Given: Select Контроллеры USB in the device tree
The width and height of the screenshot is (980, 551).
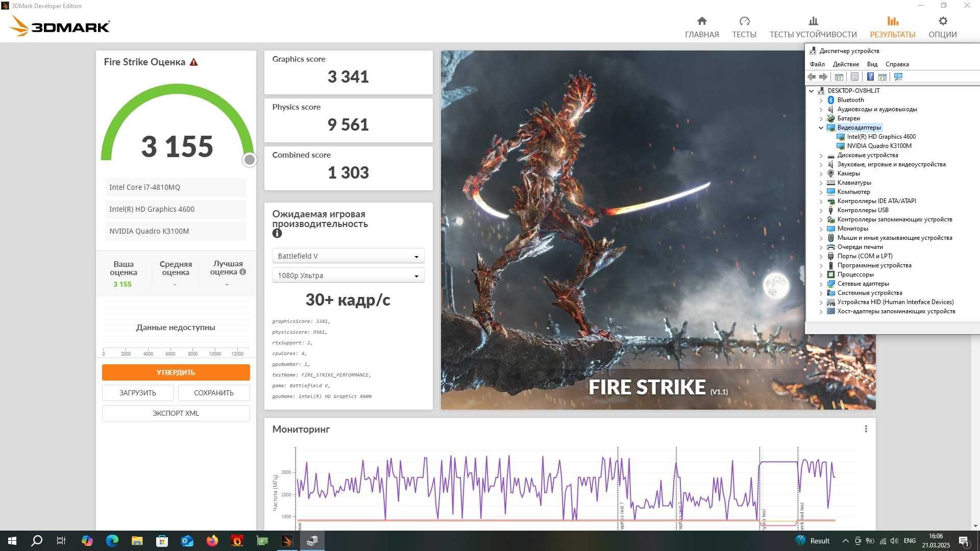Looking at the screenshot, I should coord(863,210).
